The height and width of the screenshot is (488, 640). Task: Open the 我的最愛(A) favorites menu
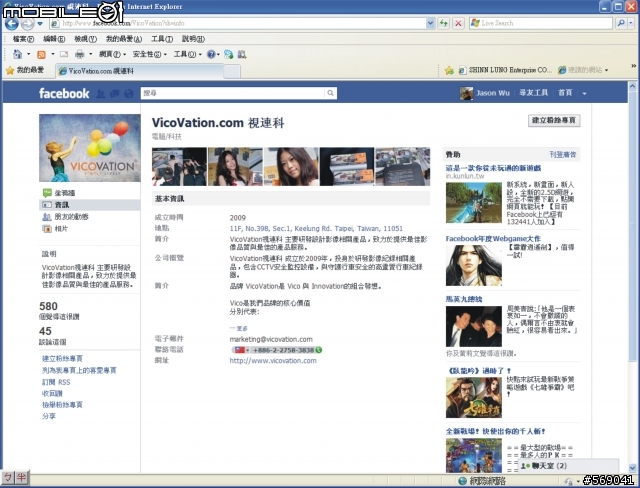point(124,39)
